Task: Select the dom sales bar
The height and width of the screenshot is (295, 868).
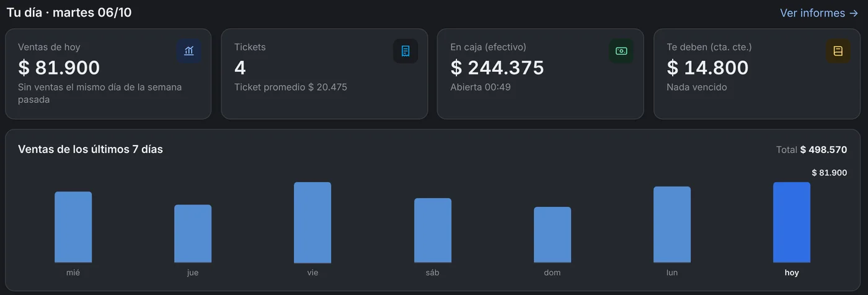Action: point(552,235)
